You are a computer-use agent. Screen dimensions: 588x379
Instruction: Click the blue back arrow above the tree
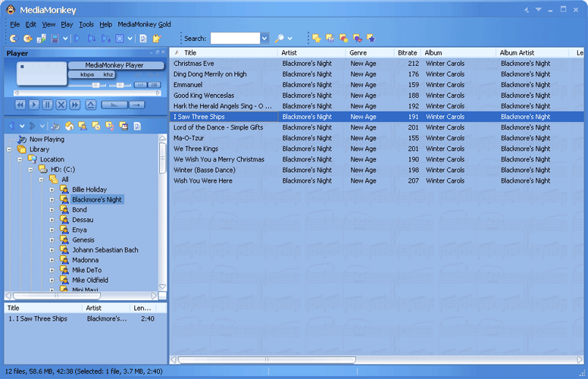click(12, 126)
